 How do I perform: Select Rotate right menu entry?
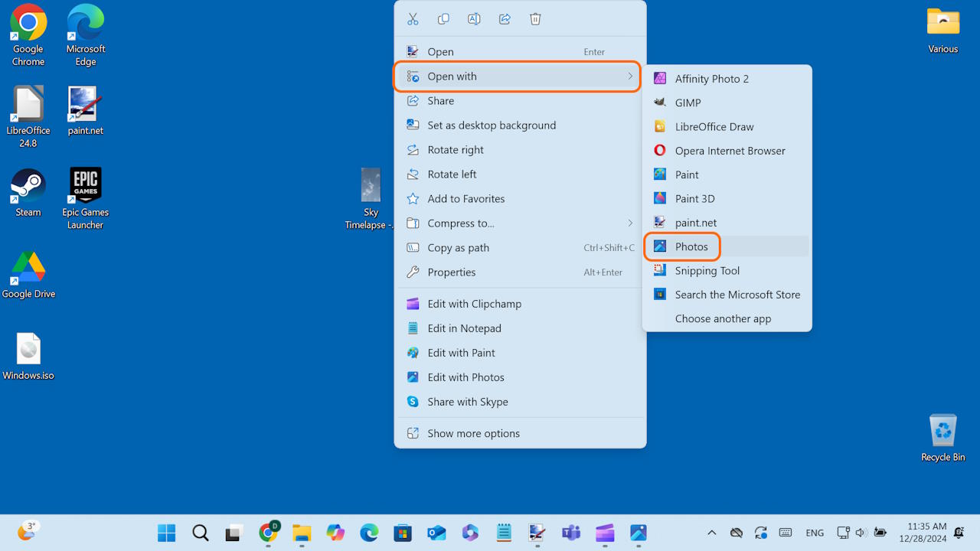[456, 150]
